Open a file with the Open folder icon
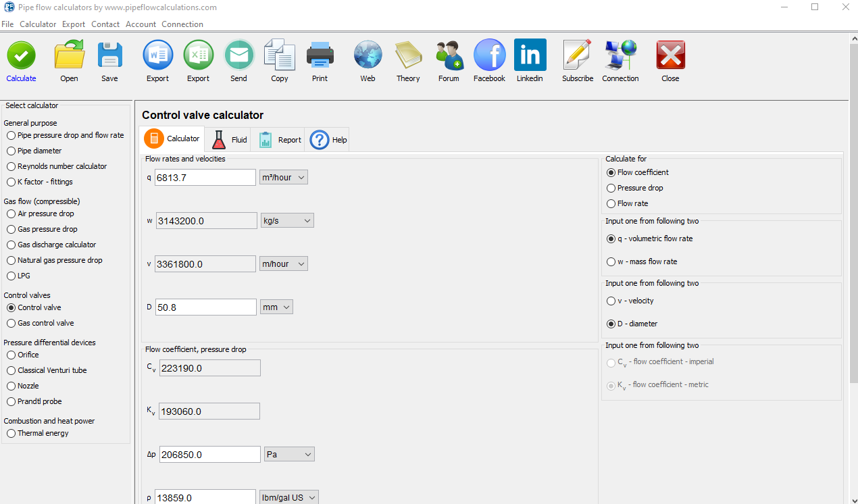The width and height of the screenshot is (858, 504). 69,55
